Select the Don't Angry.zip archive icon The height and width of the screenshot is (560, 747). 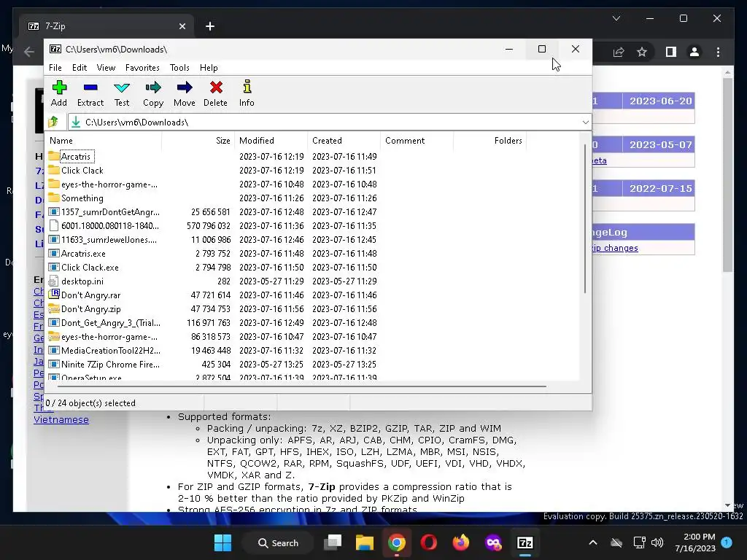click(x=54, y=308)
